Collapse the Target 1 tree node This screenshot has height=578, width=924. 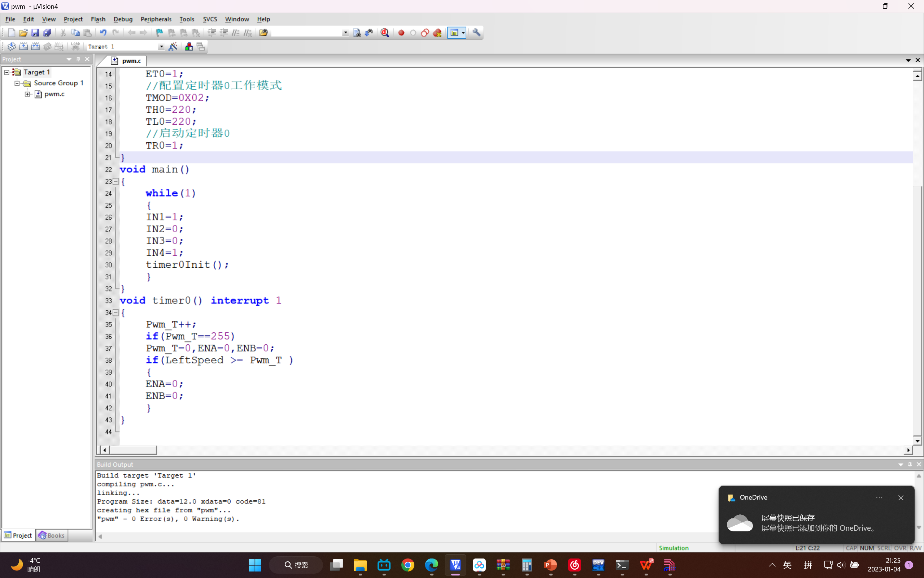point(6,72)
